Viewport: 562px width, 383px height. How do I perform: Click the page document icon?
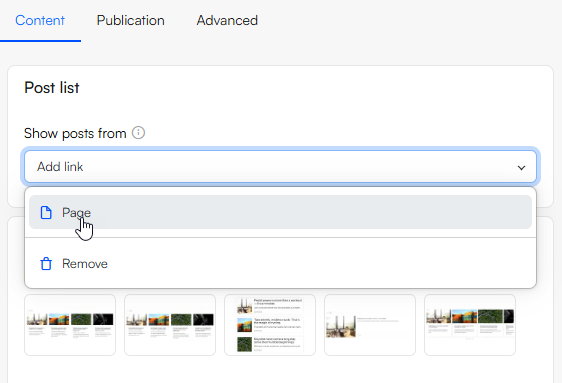coord(46,212)
